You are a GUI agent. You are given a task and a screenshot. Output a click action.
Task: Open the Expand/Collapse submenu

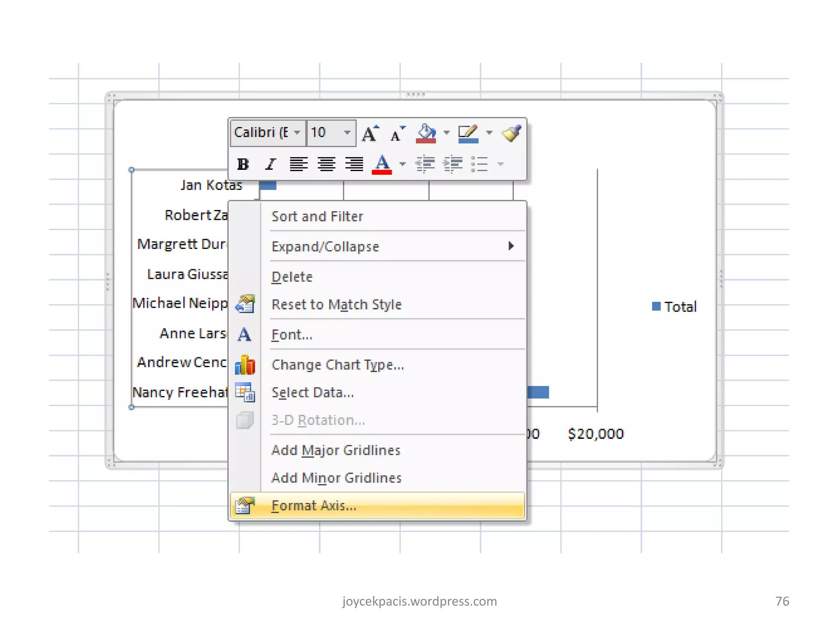[326, 247]
